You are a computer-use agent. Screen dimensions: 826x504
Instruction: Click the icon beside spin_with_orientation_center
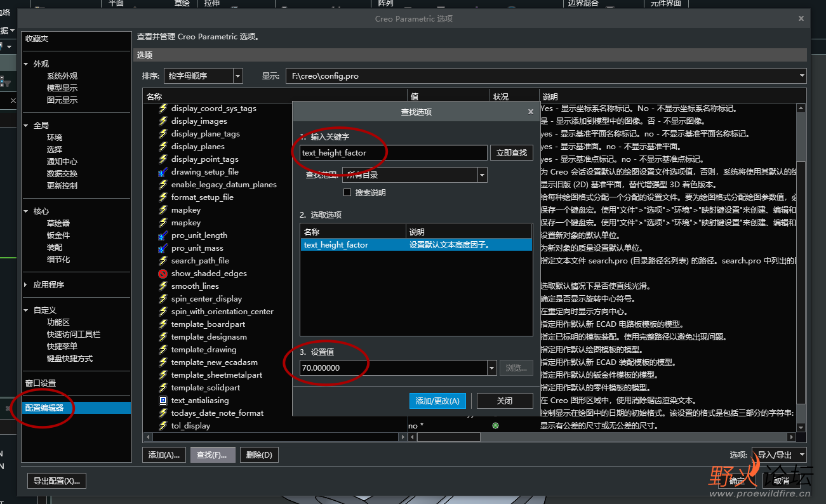pyautogui.click(x=163, y=312)
